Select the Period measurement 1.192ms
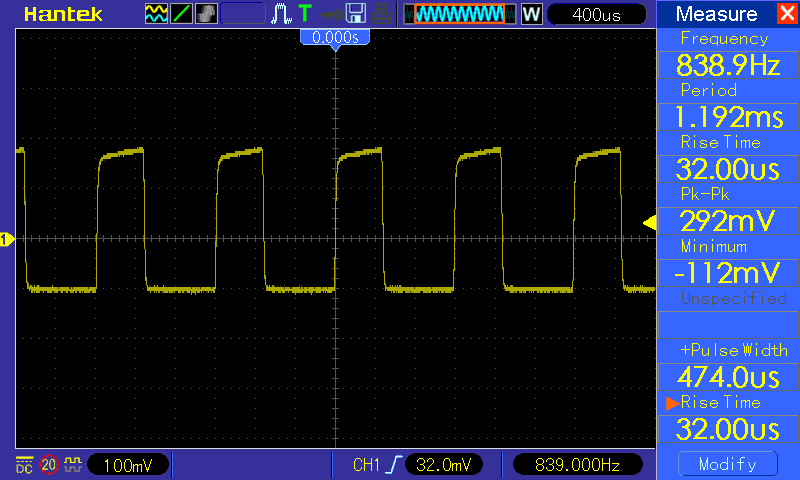Viewport: 800px width, 480px height. (x=728, y=117)
